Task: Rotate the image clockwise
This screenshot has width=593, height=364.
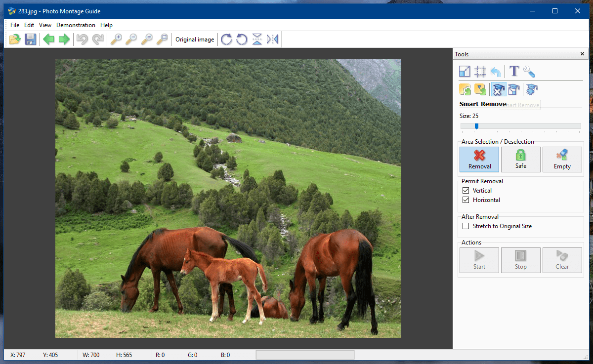Action: click(x=226, y=40)
